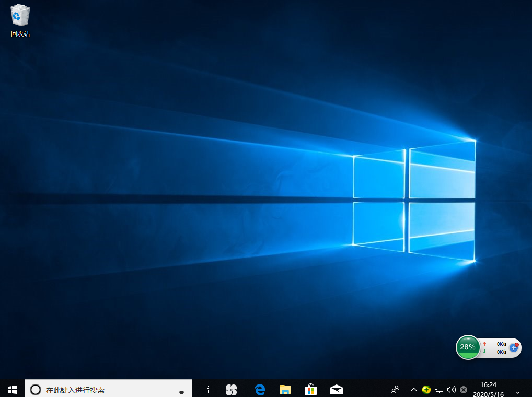532x397 pixels.
Task: Expand the hidden tray icons chevron
Action: 413,389
